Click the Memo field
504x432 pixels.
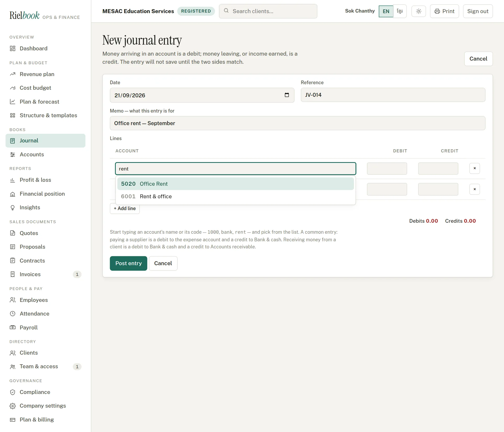click(x=297, y=123)
